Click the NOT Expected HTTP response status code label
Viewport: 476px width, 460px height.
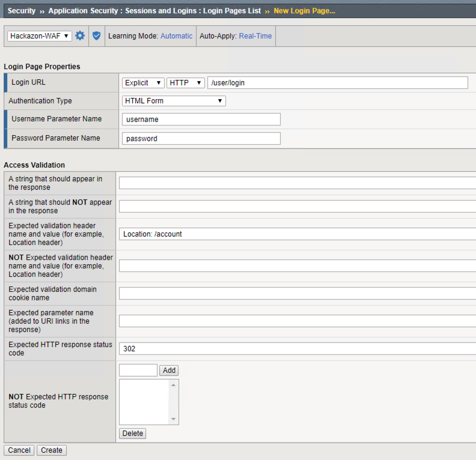point(58,401)
